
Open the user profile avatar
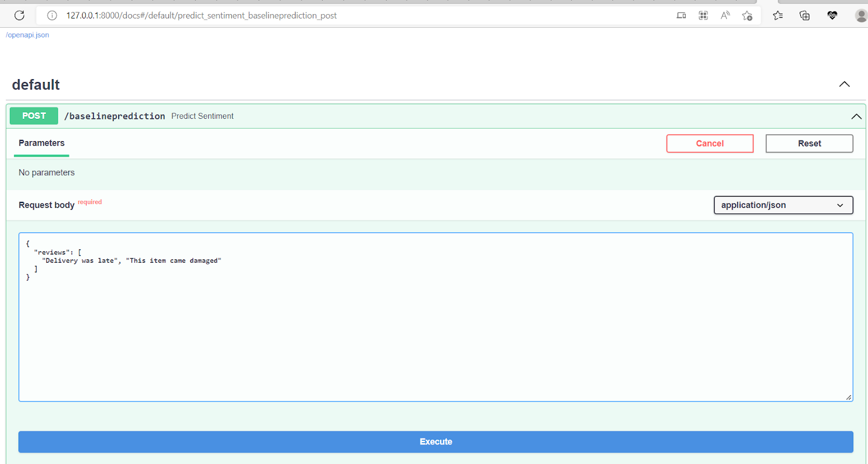tap(861, 16)
